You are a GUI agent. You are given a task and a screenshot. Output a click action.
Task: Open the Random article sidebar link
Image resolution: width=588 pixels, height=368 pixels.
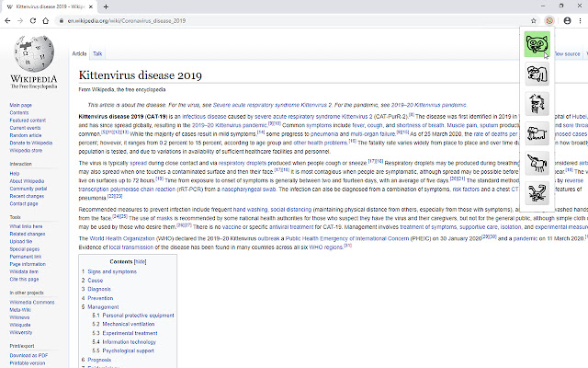(26, 134)
